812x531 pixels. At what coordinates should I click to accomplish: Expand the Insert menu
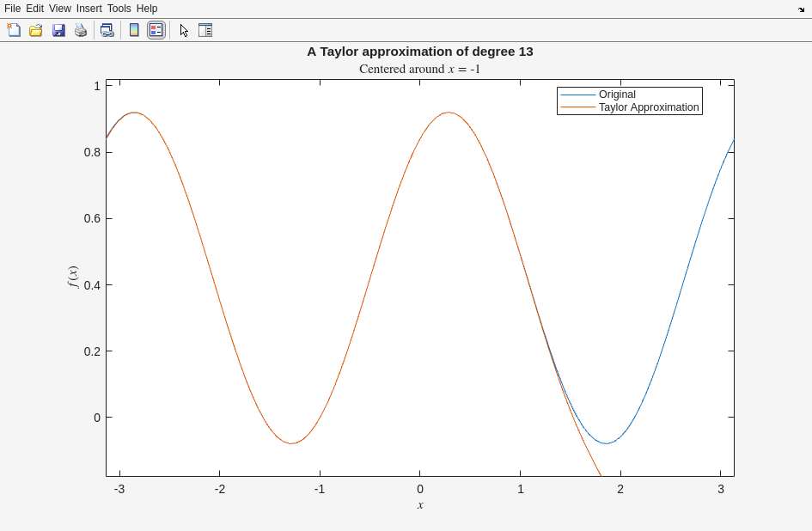(89, 9)
